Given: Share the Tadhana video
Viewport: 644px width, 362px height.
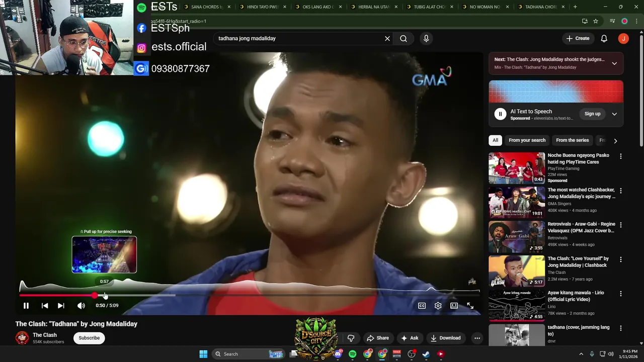Looking at the screenshot, I should point(378,338).
